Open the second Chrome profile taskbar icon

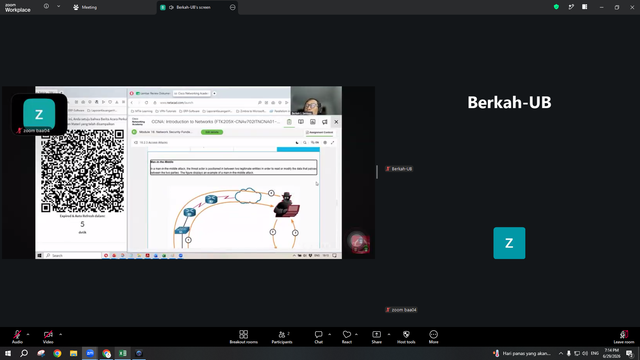(106, 353)
